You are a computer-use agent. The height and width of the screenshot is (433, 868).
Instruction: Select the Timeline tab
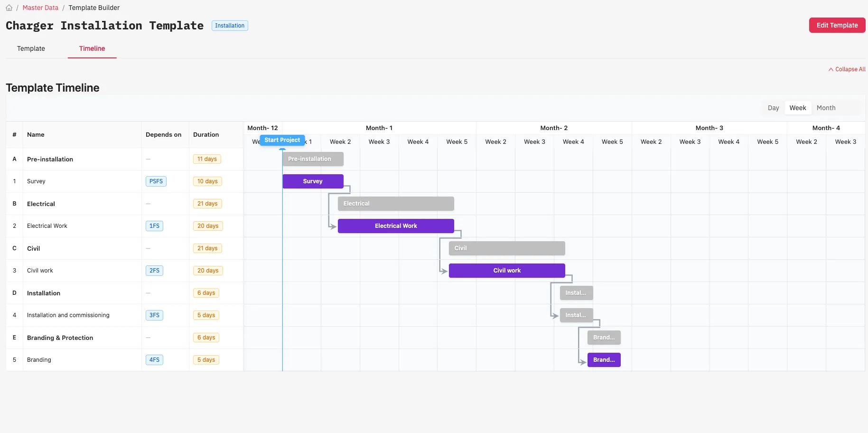92,48
